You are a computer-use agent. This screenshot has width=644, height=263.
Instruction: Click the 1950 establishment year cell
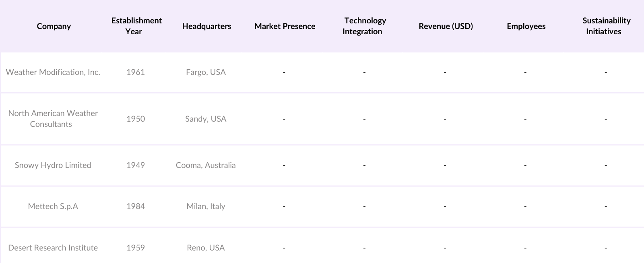[x=136, y=119]
